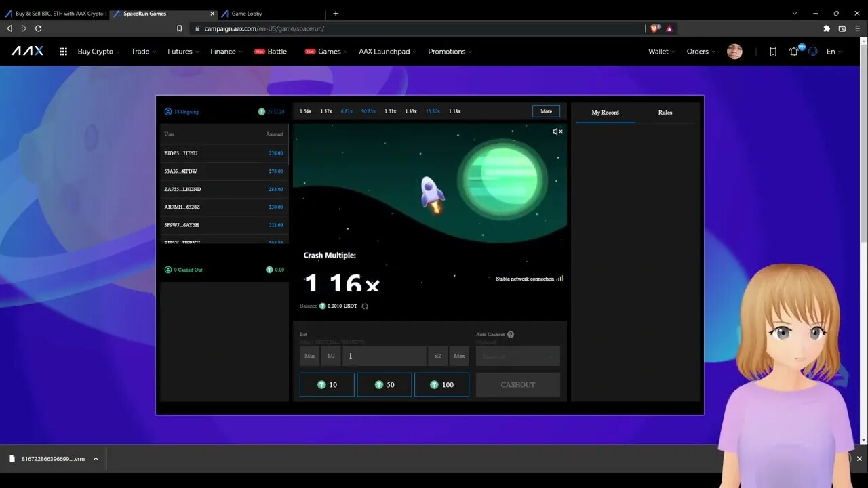868x488 pixels.
Task: Bookmark this page icon in address bar
Action: (179, 28)
